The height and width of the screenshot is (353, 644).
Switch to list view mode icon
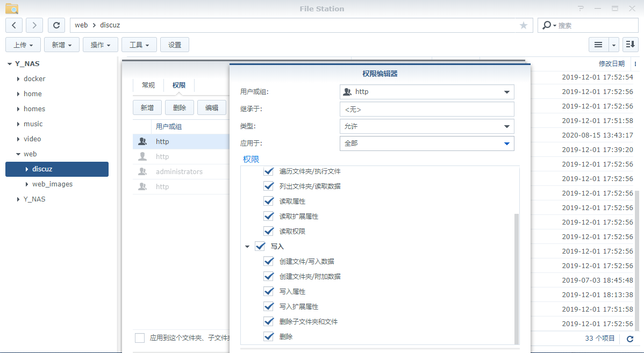tap(598, 45)
